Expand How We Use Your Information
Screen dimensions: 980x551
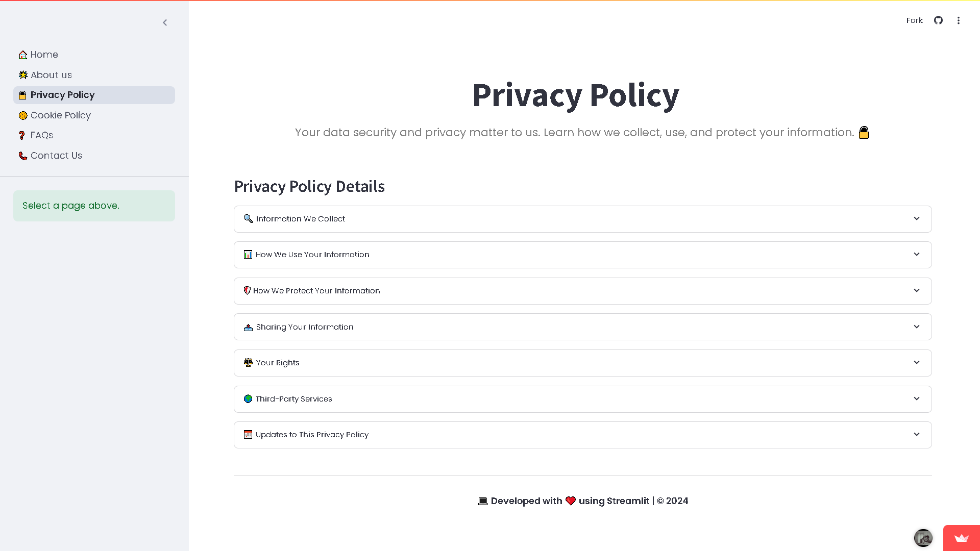click(583, 255)
